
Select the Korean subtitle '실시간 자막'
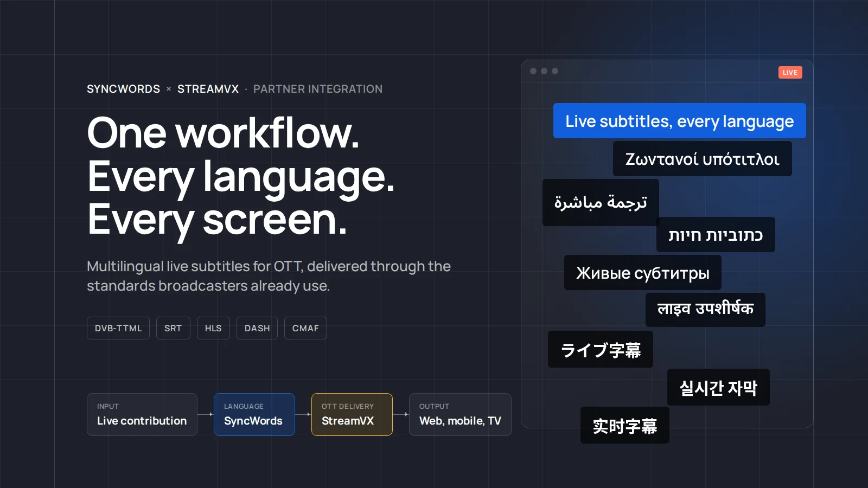pyautogui.click(x=718, y=387)
